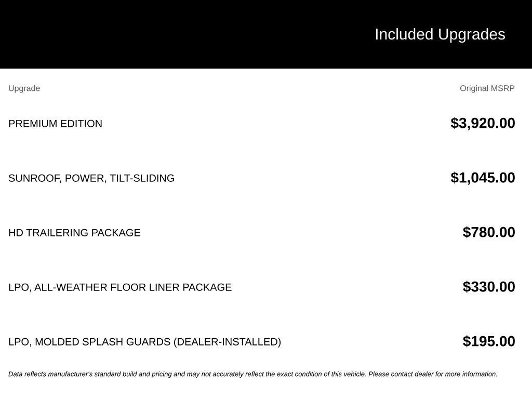Click the $195.00 price amount
This screenshot has height=399, width=532.
pyautogui.click(x=488, y=341)
